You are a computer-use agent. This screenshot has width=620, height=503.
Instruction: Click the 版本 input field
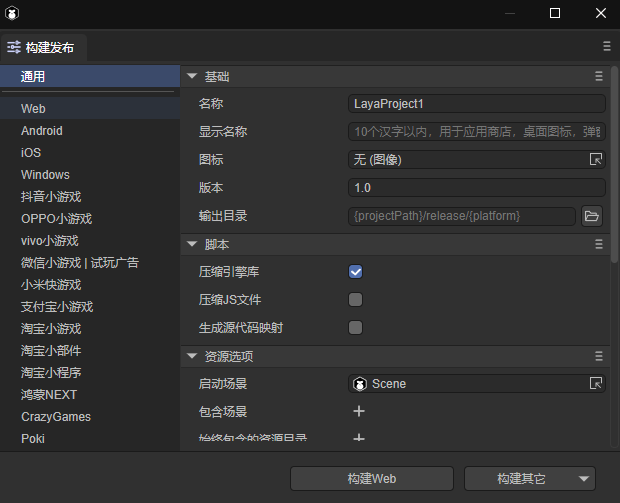coord(476,188)
